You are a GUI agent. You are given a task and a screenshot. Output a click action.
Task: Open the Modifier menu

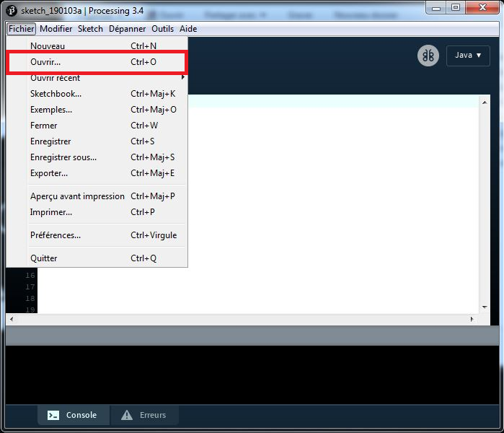[56, 29]
